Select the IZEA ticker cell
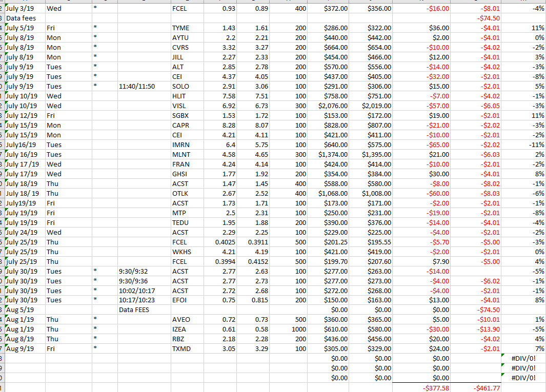This screenshot has width=546, height=392. [187, 329]
